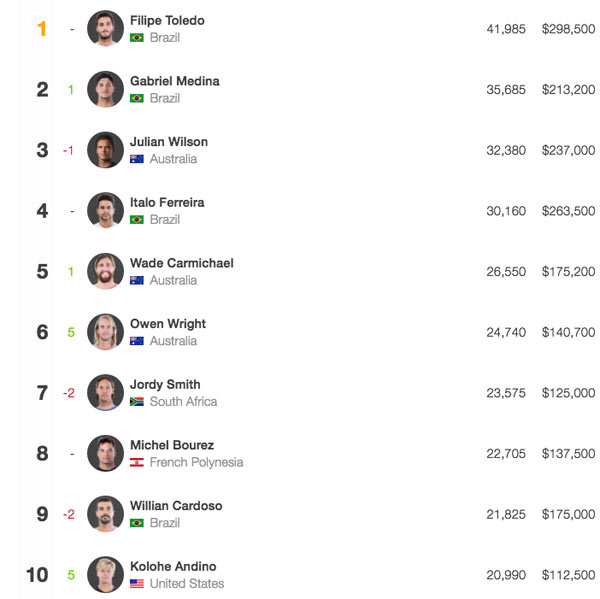The height and width of the screenshot is (599, 600).
Task: Click the orange rank number 1
Action: tap(42, 29)
